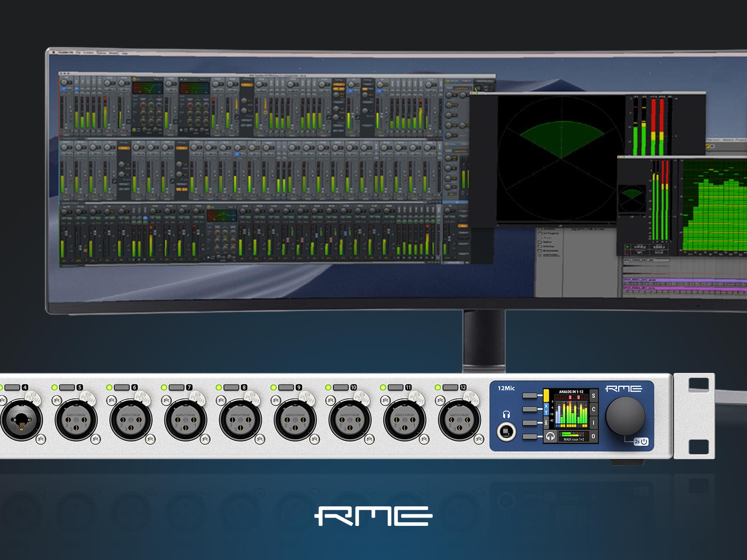747x560 pixels.
Task: Click the channel 10 select button
Action: [341, 387]
